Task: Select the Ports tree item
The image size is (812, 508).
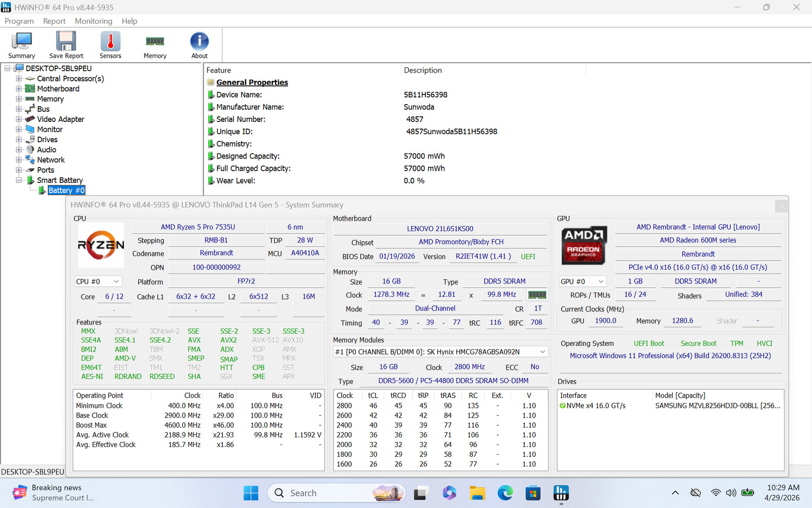Action: [x=46, y=170]
